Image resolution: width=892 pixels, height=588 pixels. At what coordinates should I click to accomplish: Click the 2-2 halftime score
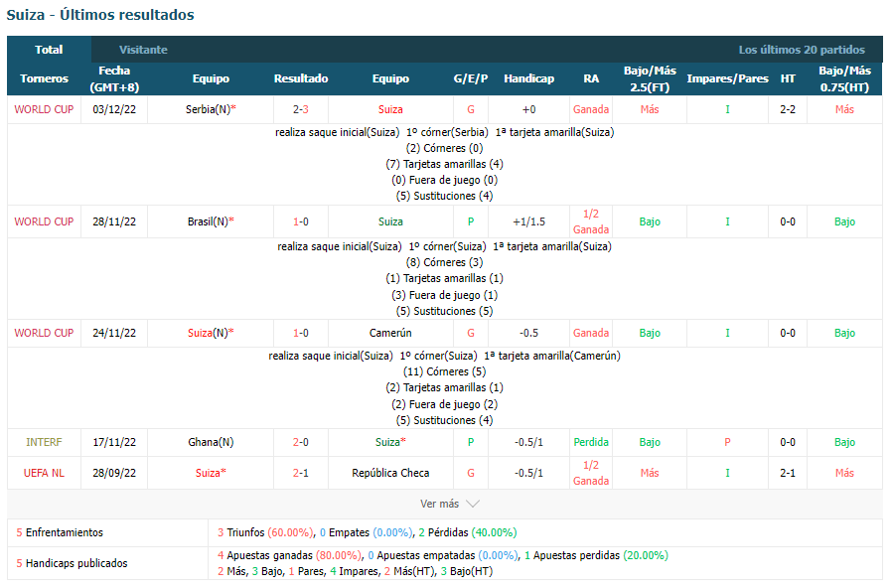tap(788, 109)
